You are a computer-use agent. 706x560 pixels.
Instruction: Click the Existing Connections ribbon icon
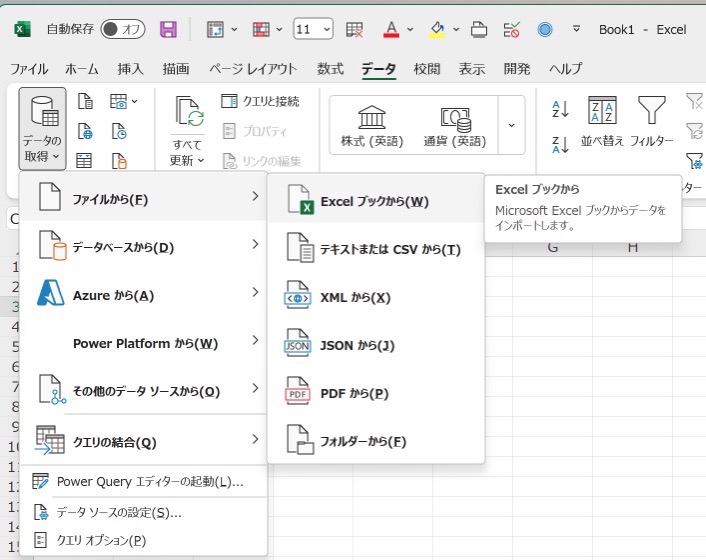click(x=119, y=161)
